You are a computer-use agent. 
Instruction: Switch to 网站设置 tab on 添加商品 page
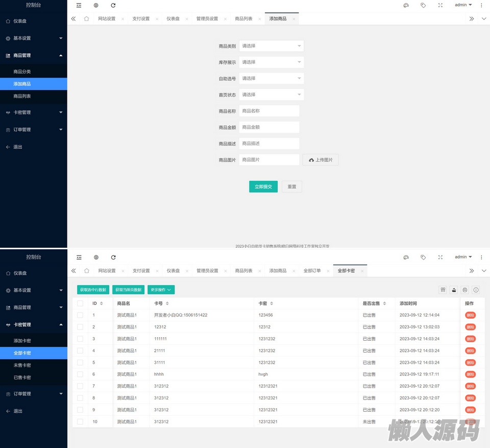pyautogui.click(x=107, y=19)
